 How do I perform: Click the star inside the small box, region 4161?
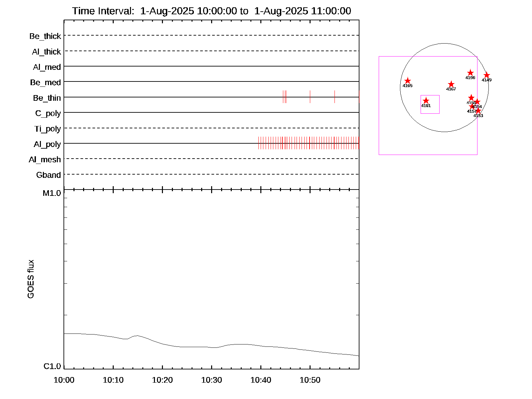coord(426,101)
